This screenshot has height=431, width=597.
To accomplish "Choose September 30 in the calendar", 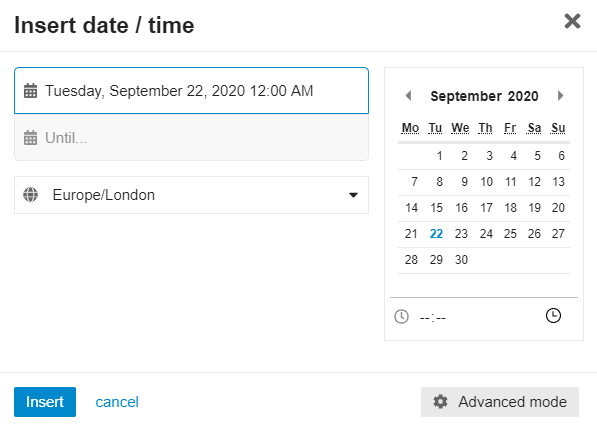I will [x=461, y=260].
